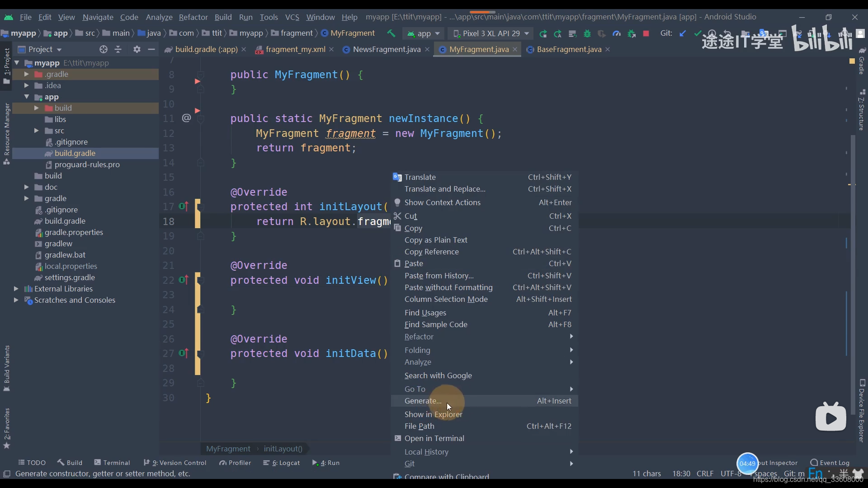Expand the .idea folder
This screenshot has width=868, height=488.
26,85
